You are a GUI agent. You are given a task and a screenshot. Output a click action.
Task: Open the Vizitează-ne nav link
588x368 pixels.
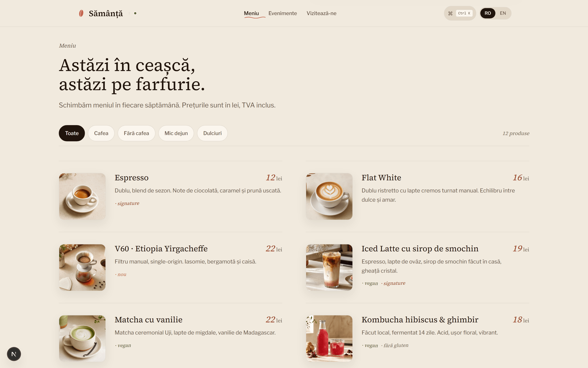click(321, 13)
